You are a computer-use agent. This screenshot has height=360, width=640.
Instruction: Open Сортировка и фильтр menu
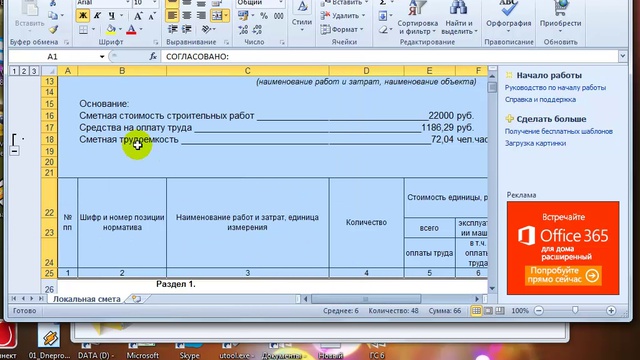[x=417, y=17]
